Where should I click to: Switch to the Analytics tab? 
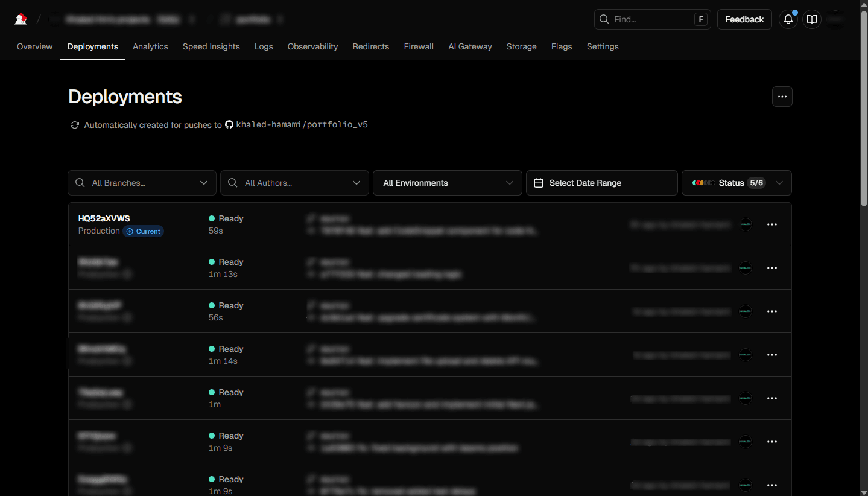(150, 46)
